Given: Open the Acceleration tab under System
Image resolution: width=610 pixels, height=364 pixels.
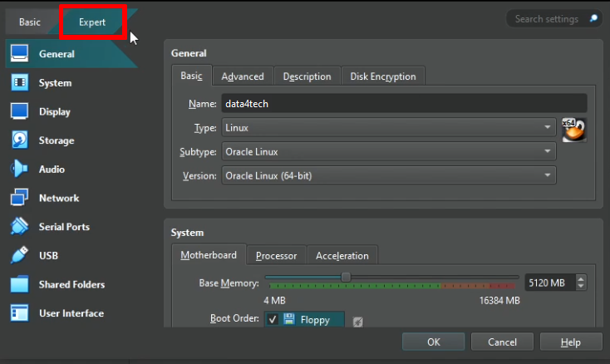Looking at the screenshot, I should pos(342,256).
